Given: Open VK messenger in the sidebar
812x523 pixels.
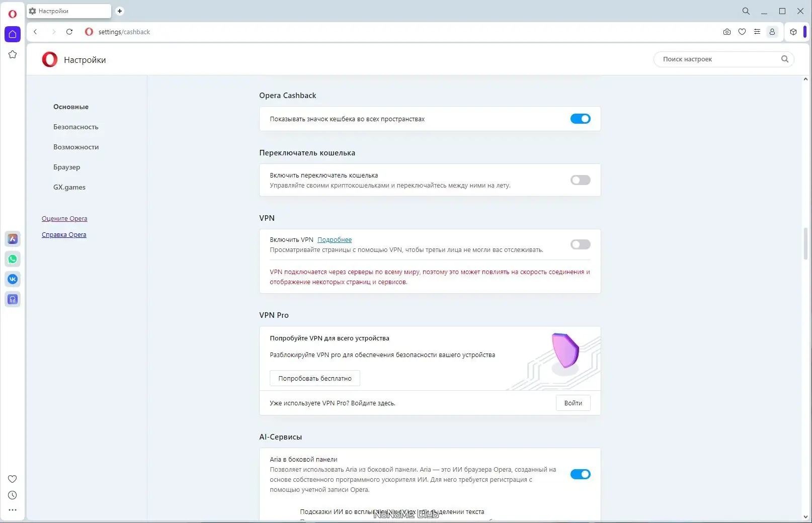Looking at the screenshot, I should (13, 279).
